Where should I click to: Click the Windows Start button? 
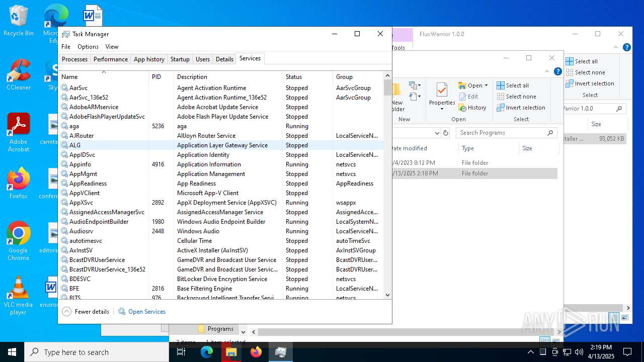coord(12,352)
